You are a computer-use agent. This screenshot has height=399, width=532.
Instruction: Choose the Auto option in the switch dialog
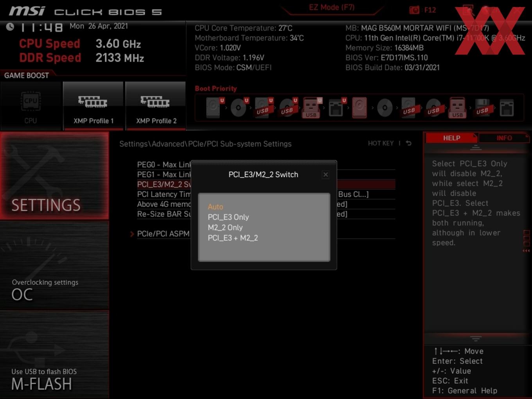216,207
